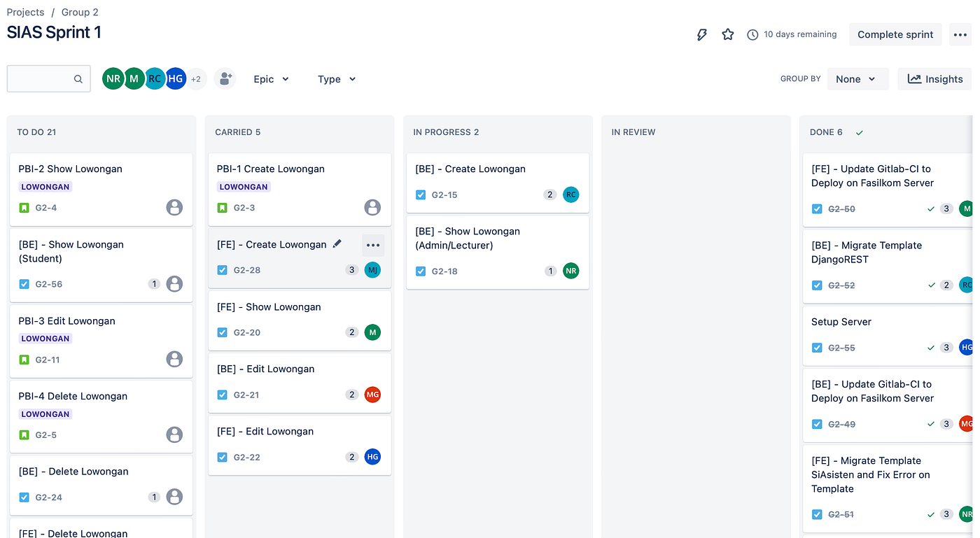Click the search magnifier icon
This screenshot has width=980, height=538.
point(78,79)
